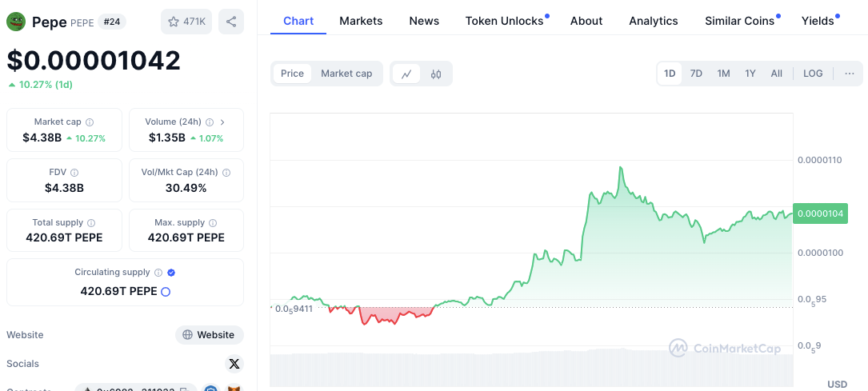868x391 pixels.
Task: Open the chart's more options ellipsis menu
Action: pyautogui.click(x=850, y=74)
